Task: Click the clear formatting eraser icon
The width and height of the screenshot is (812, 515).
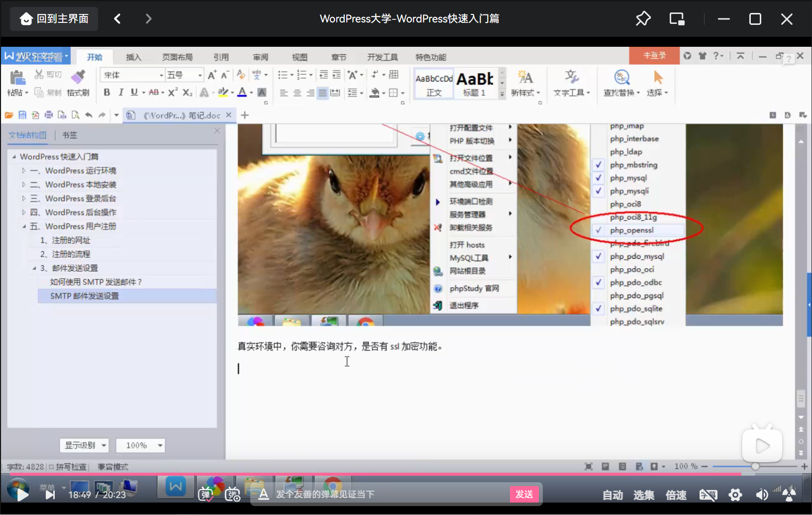Action: point(241,75)
